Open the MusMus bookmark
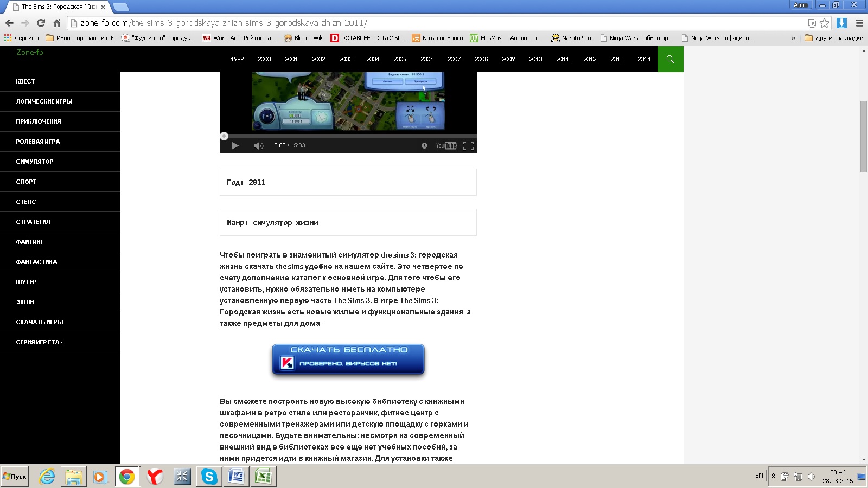 click(x=506, y=38)
